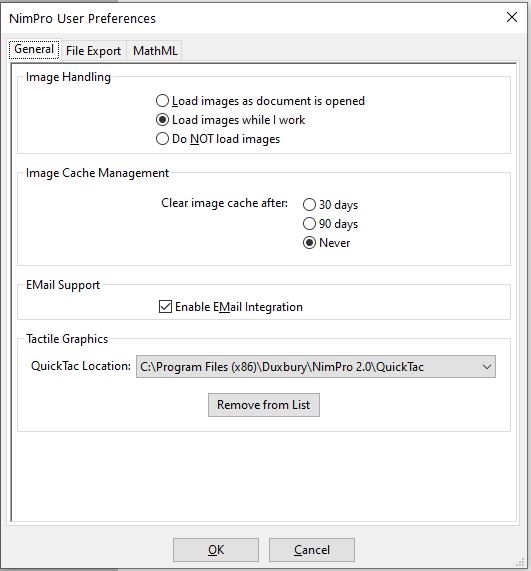The height and width of the screenshot is (571, 531).
Task: Click the Remove from List button
Action: [x=264, y=405]
